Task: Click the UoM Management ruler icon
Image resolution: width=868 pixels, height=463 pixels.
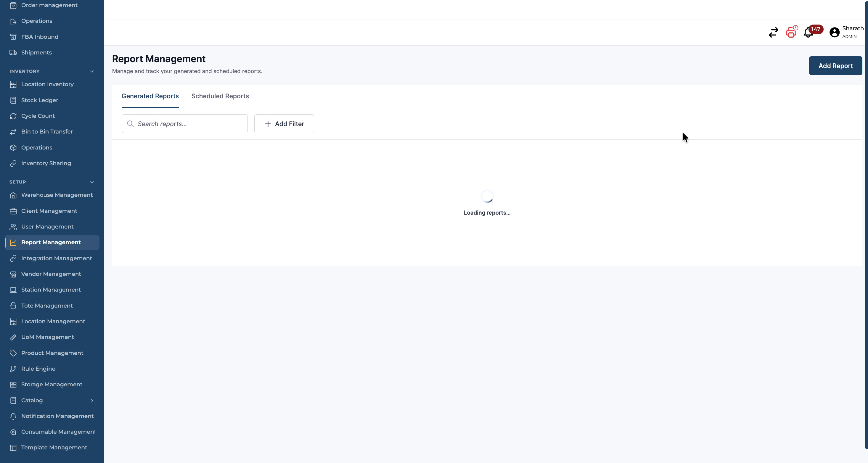Action: 13,337
